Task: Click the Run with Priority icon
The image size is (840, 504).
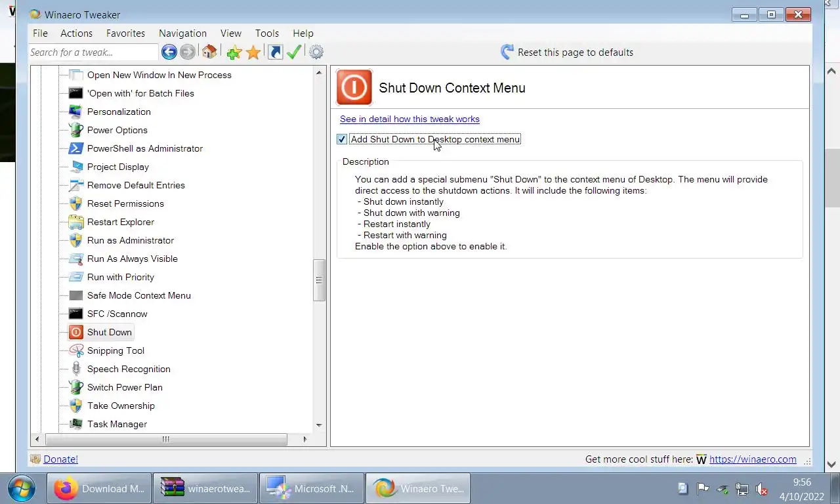Action: 76,277
